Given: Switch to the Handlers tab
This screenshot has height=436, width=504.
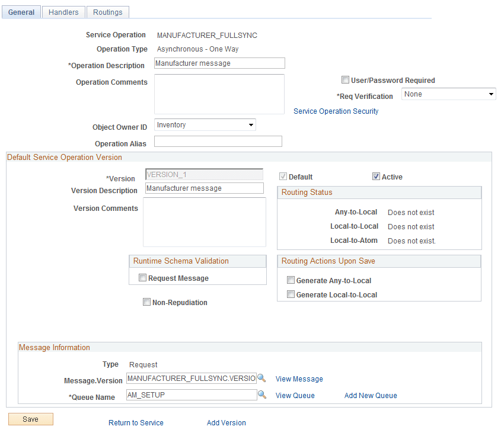Looking at the screenshot, I should pos(63,12).
